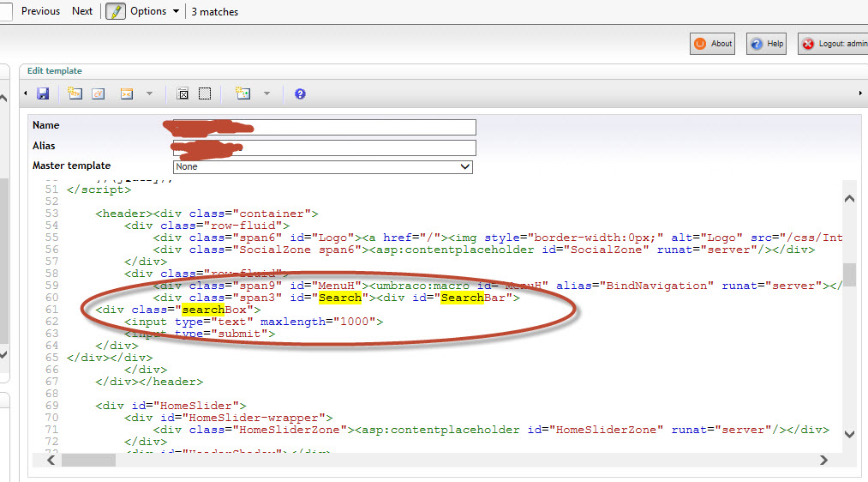This screenshot has height=482, width=868.
Task: Click the Insert macro icon
Action: point(127,93)
